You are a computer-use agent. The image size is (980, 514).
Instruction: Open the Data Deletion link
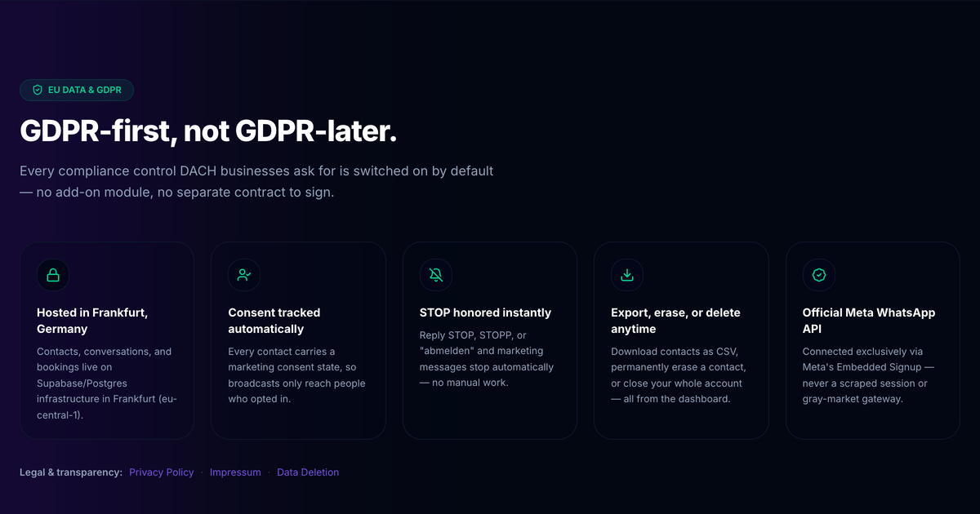[308, 472]
